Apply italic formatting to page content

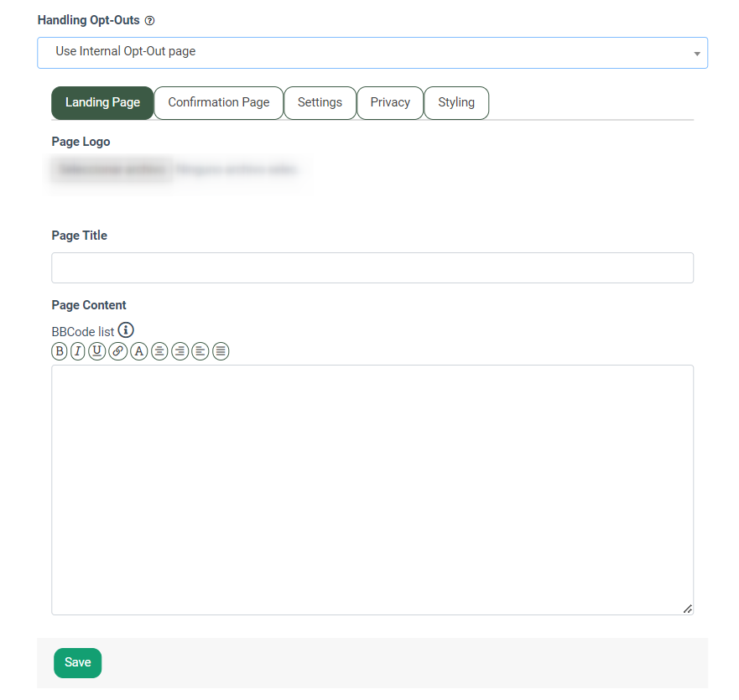click(x=78, y=351)
